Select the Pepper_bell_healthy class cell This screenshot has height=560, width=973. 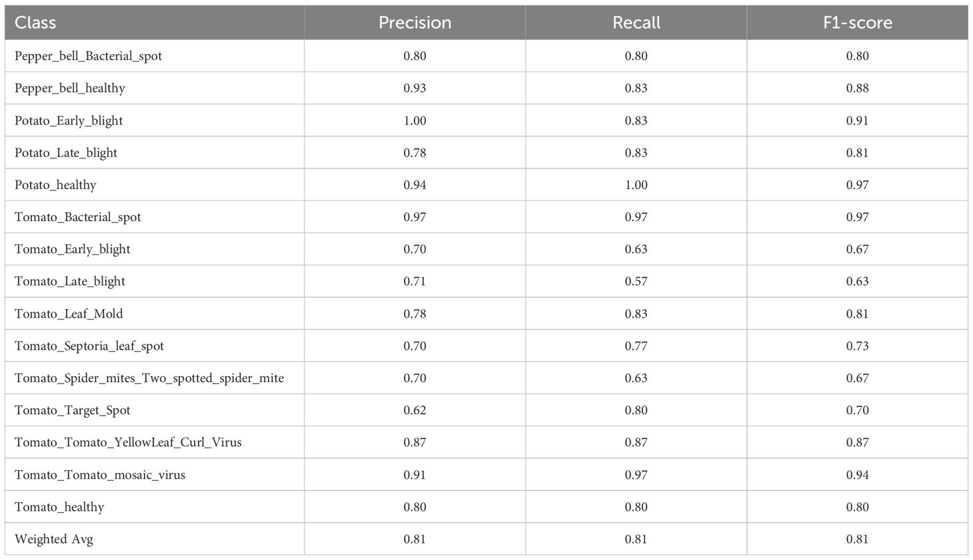[x=70, y=88]
